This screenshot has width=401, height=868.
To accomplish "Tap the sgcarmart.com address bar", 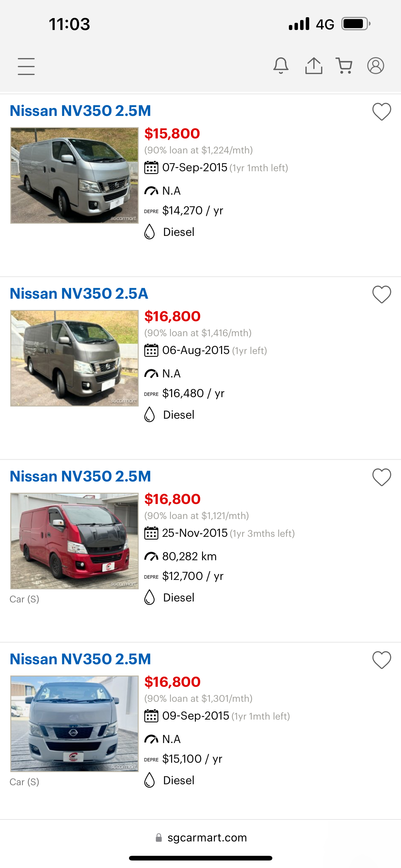I will [201, 838].
